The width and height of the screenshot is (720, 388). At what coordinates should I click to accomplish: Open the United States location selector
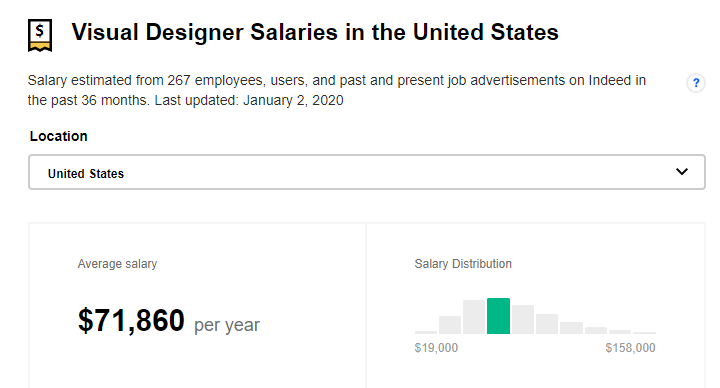367,172
